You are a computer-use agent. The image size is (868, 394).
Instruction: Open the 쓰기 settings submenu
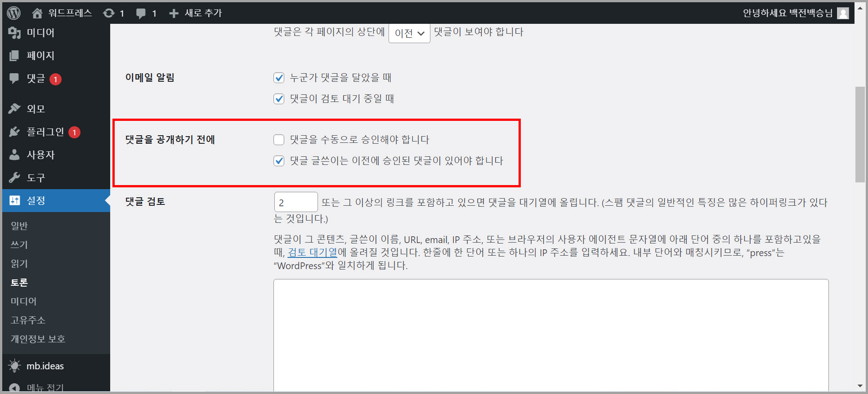point(19,244)
